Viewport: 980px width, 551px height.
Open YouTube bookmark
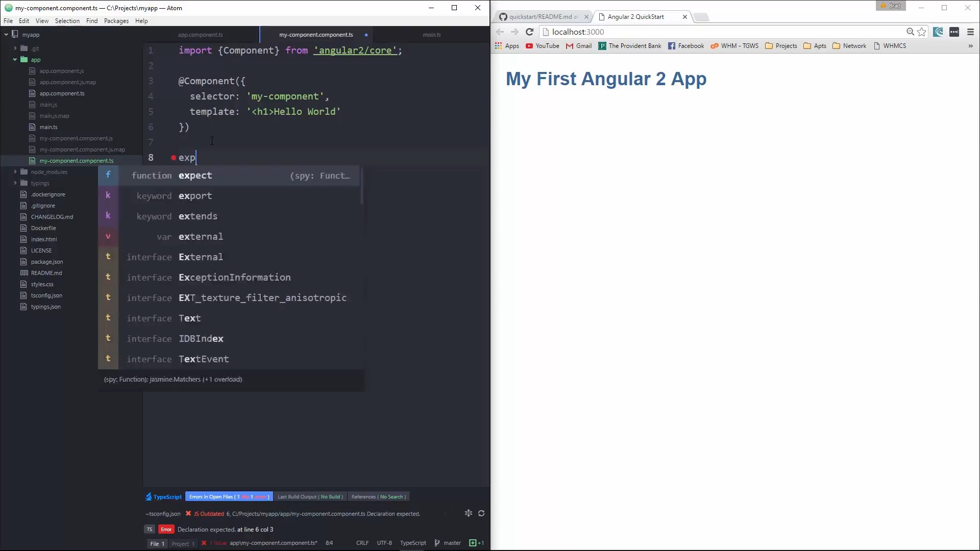pos(543,46)
